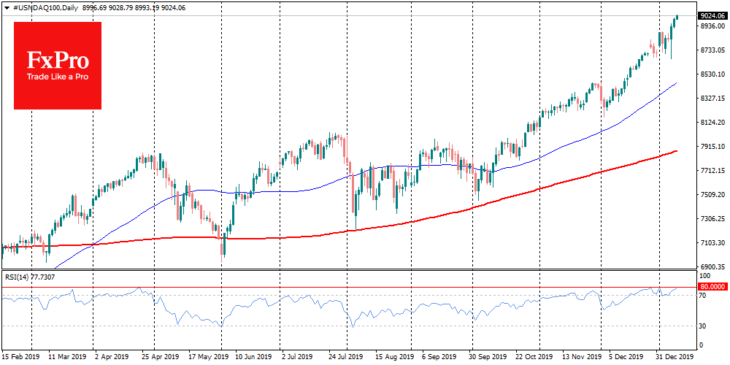The height and width of the screenshot is (365, 730).
Task: Click the 24 Jul 2019 date label
Action: click(345, 356)
